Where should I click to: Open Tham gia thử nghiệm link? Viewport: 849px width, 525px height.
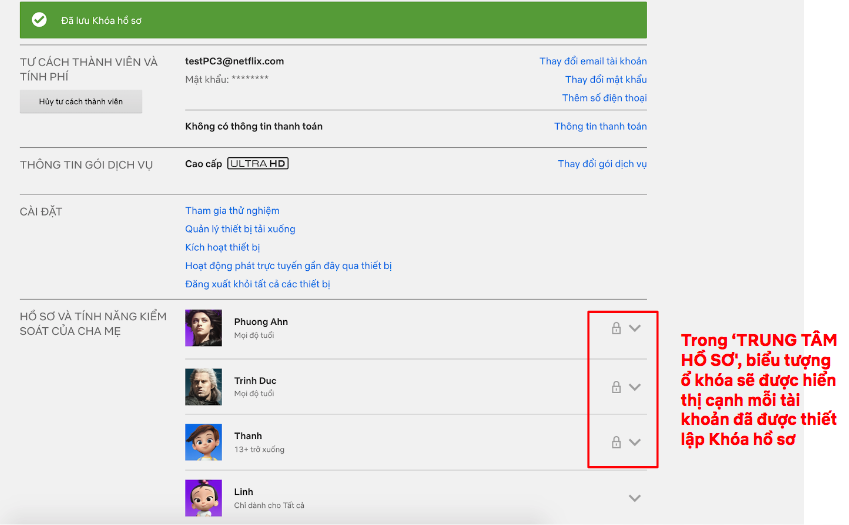tap(232, 211)
